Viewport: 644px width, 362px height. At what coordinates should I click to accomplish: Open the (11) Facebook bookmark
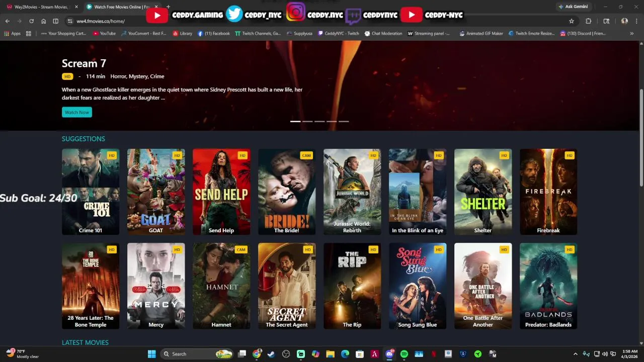pos(214,34)
